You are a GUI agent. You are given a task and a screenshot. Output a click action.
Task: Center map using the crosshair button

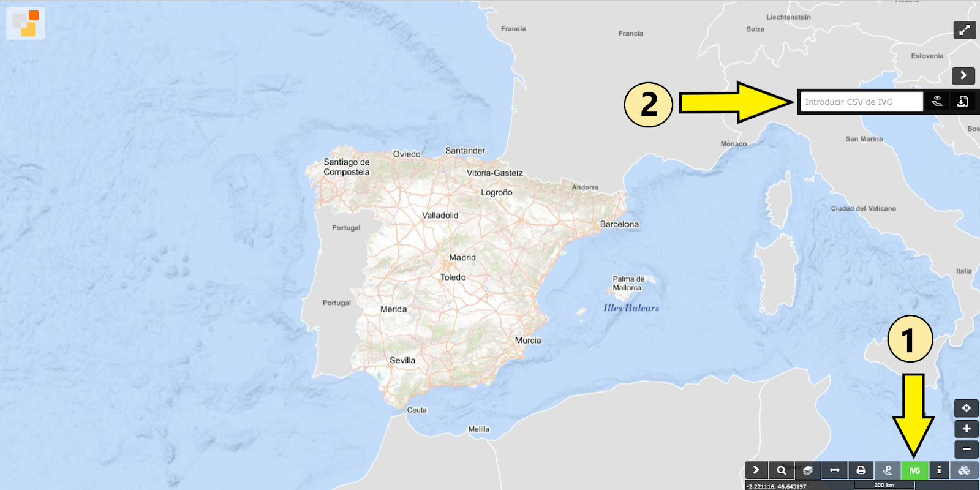click(967, 408)
